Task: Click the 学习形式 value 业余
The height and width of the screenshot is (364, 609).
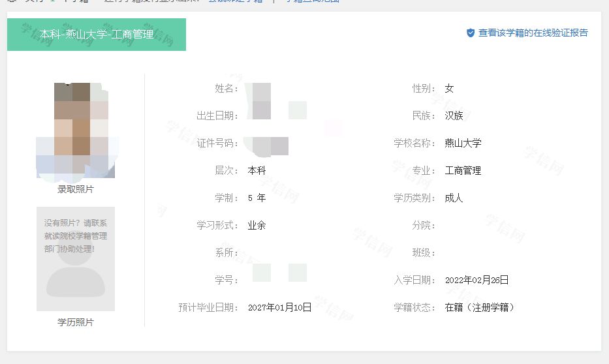Action: [257, 225]
